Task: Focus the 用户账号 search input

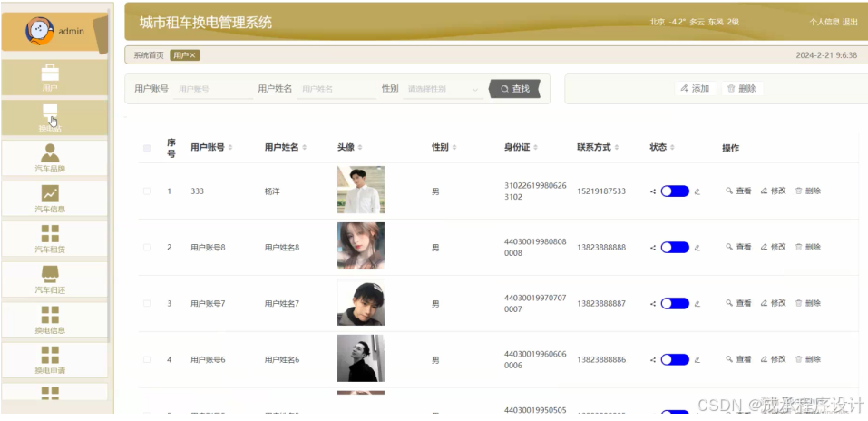Action: (x=213, y=89)
